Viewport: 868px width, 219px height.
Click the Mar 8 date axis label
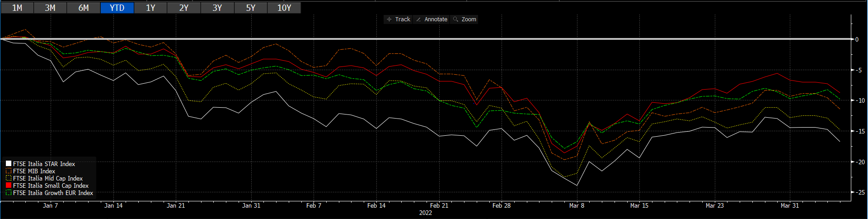(577, 205)
